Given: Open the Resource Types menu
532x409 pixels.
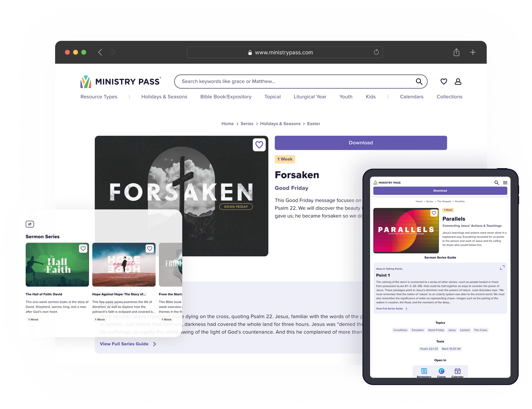Looking at the screenshot, I should click(x=99, y=97).
